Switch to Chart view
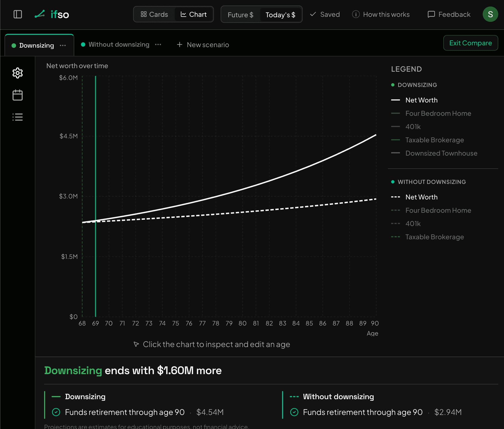The height and width of the screenshot is (429, 504). tap(194, 14)
